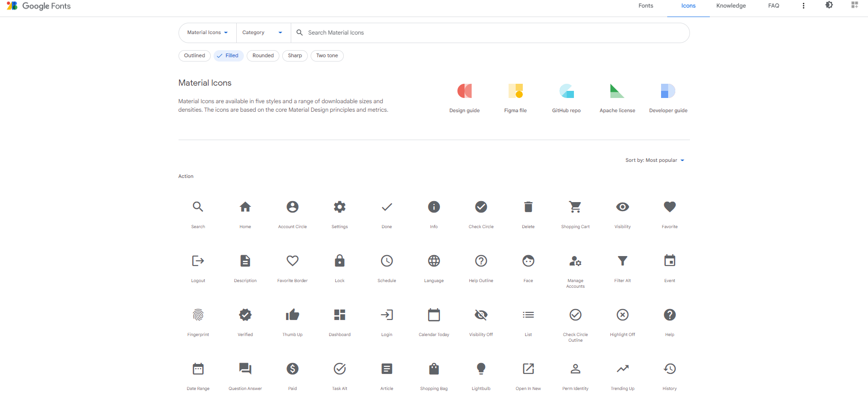Open the Knowledge tab

pos(731,6)
